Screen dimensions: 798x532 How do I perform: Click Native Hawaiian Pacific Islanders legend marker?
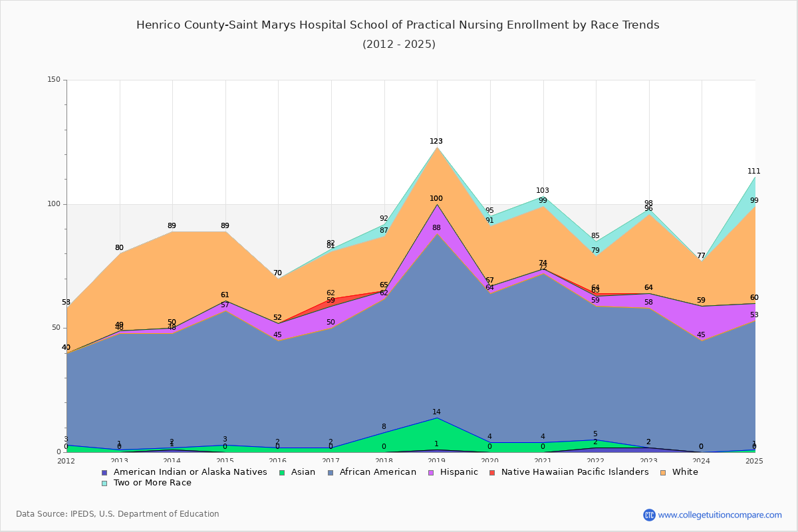pyautogui.click(x=492, y=472)
